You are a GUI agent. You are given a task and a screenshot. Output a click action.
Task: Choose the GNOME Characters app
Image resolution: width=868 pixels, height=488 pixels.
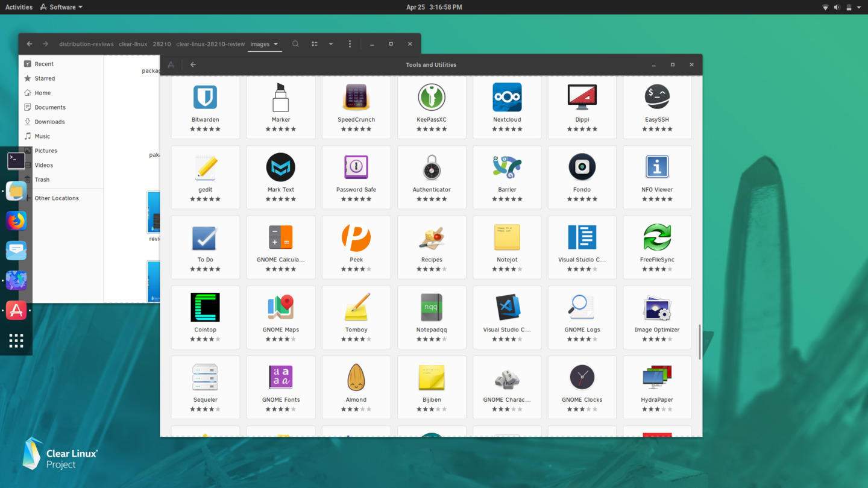[507, 387]
